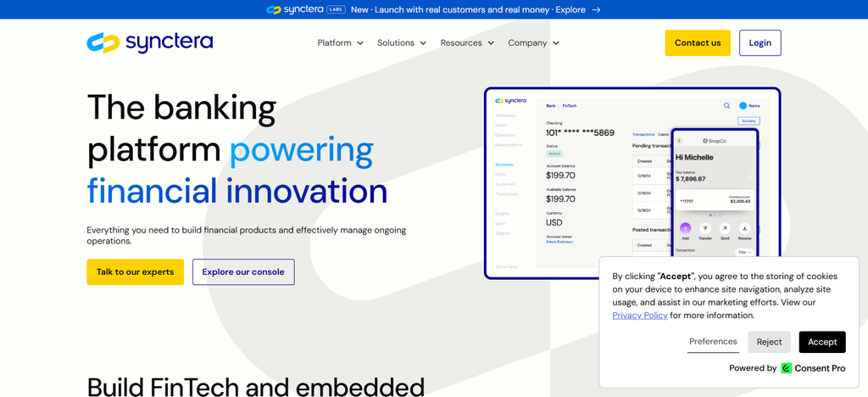This screenshot has height=397, width=868.
Task: Click the $ 7,896.67 balance in phone preview
Action: 690,179
